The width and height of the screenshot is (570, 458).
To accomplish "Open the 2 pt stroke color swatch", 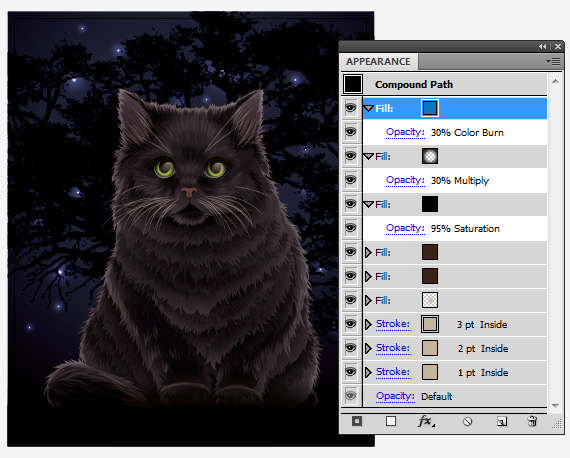I will click(430, 348).
